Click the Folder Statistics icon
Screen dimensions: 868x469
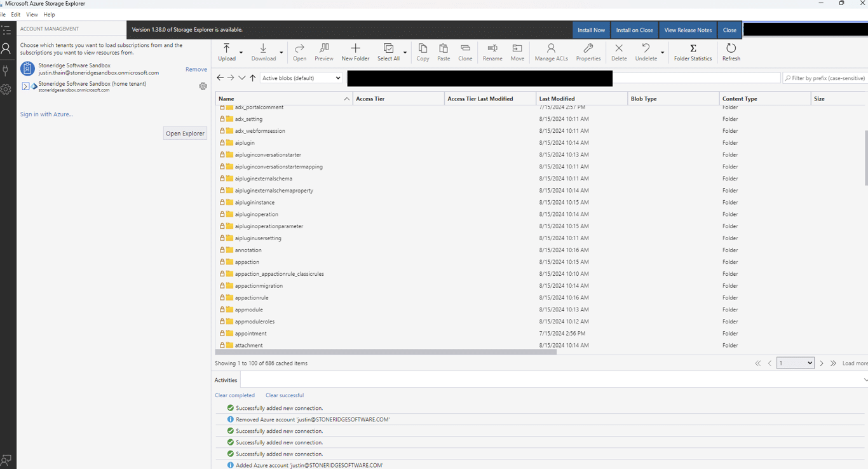click(693, 52)
